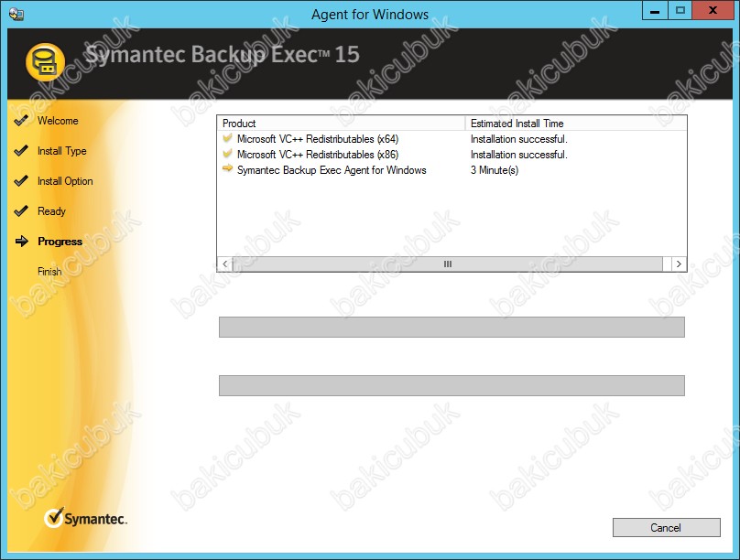740x560 pixels.
Task: Select the Symantec Backup Exec Agent for Windows row
Action: tap(452, 170)
